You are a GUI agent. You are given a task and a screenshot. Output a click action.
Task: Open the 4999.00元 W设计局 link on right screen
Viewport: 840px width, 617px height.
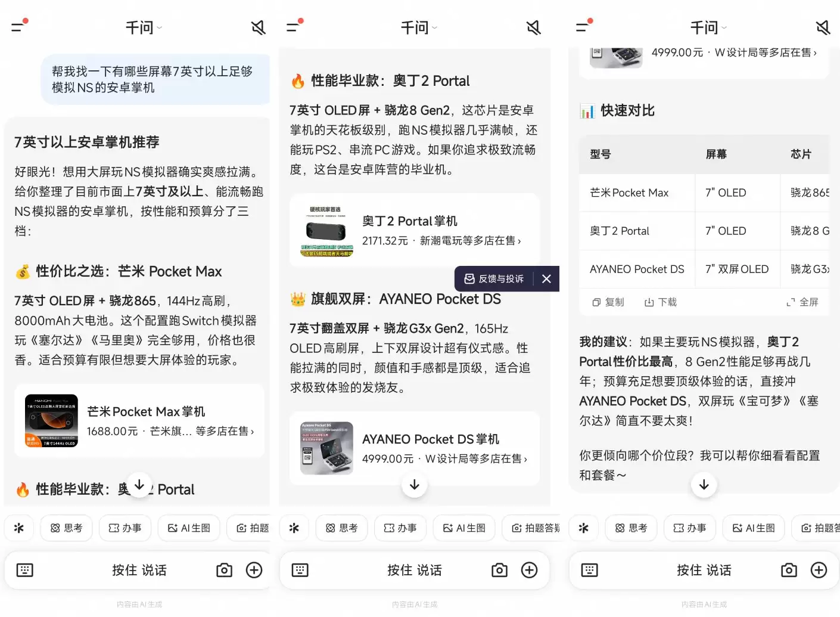(734, 52)
